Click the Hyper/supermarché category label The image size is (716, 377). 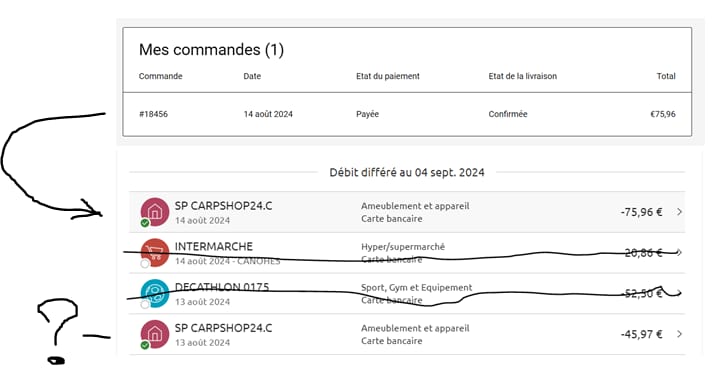pyautogui.click(x=403, y=247)
